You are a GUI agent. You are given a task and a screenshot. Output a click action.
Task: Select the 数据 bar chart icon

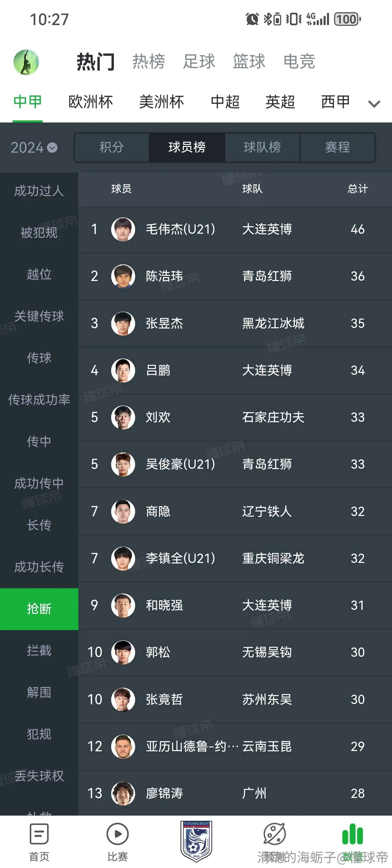[x=352, y=834]
